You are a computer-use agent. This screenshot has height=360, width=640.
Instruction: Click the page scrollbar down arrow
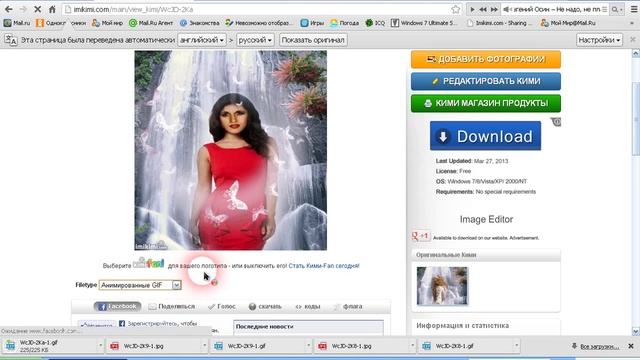(636, 331)
